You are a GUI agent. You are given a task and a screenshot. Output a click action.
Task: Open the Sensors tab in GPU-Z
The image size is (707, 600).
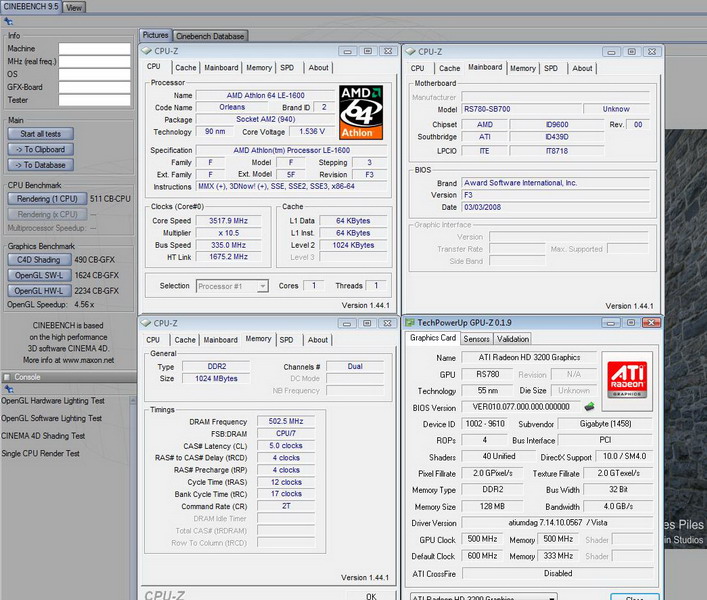tap(476, 339)
